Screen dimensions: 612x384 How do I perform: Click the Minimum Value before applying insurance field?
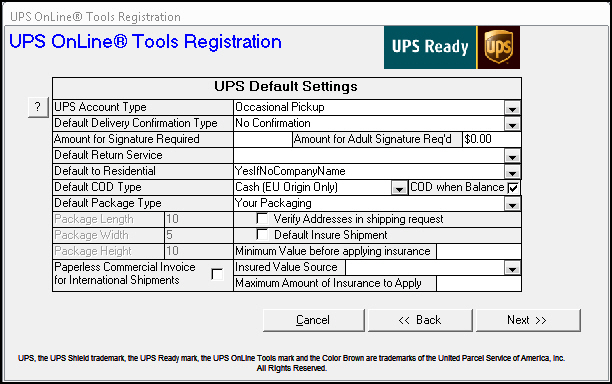(x=479, y=251)
